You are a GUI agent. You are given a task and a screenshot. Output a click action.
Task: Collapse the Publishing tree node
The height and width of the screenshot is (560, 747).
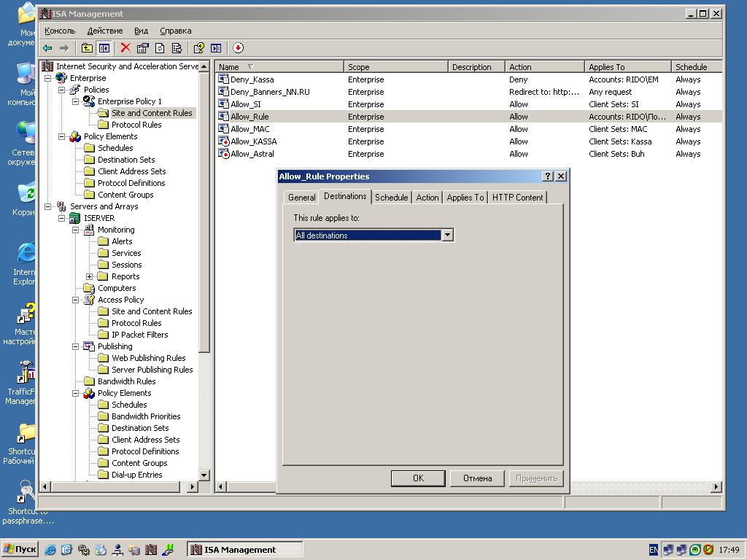75,346
